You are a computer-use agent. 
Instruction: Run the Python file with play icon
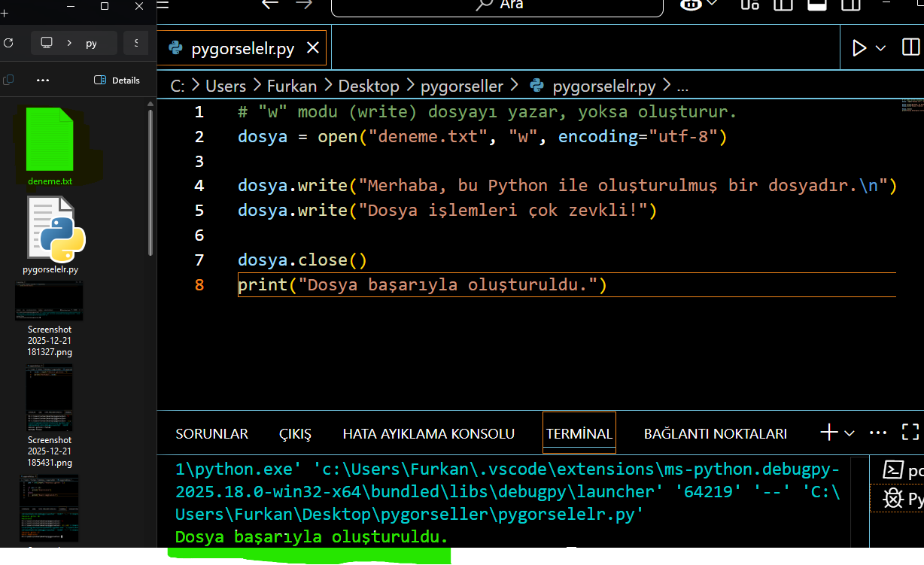pos(859,48)
